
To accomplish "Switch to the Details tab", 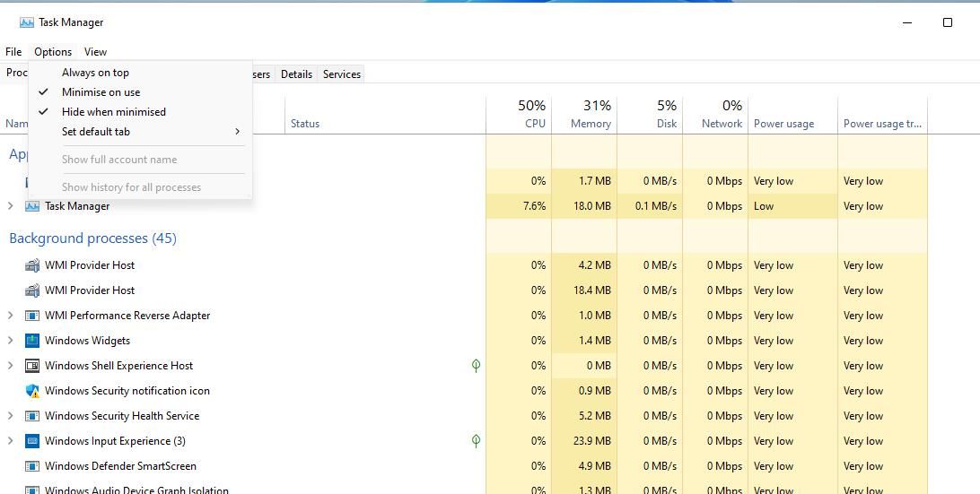I will coord(296,74).
